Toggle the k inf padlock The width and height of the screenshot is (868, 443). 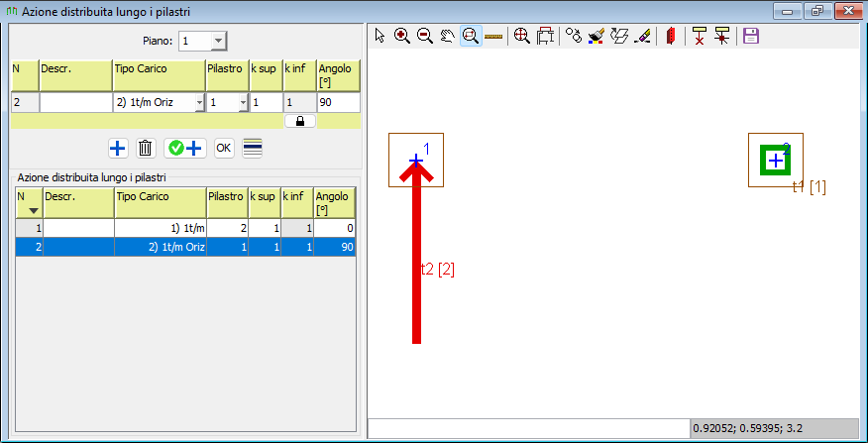coord(299,120)
